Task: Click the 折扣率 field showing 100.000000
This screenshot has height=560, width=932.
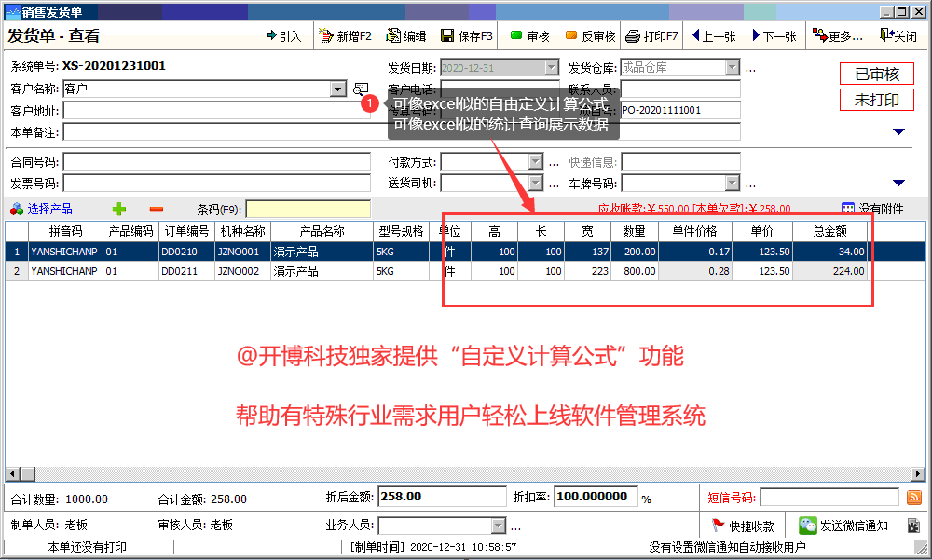Action: tap(596, 497)
